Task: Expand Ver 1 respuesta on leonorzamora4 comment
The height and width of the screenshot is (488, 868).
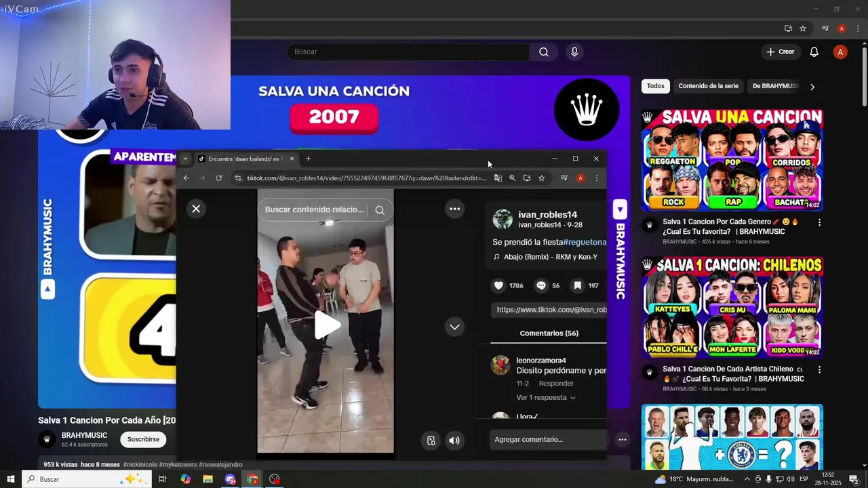Action: tap(546, 398)
